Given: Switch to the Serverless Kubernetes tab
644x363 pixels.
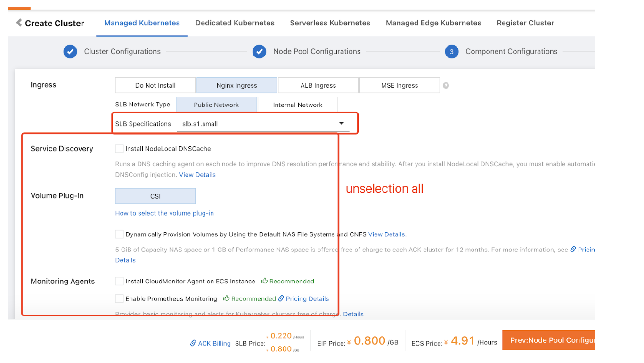Looking at the screenshot, I should coord(330,23).
